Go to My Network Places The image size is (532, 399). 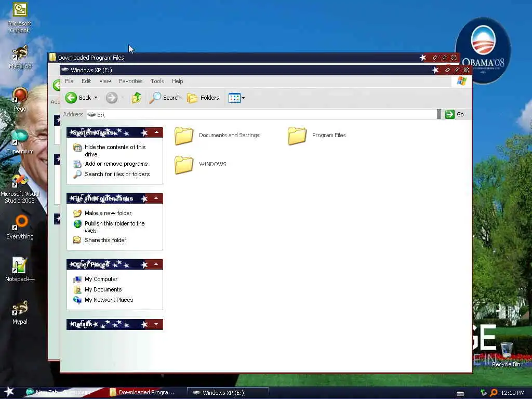(x=109, y=300)
